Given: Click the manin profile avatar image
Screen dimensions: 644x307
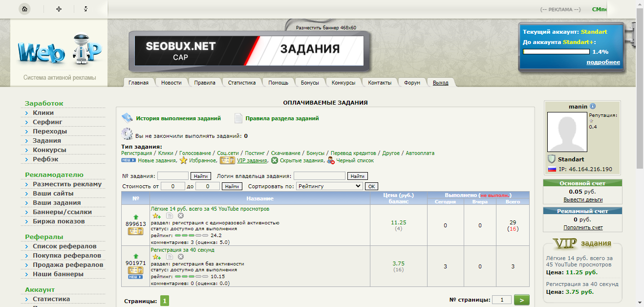Looking at the screenshot, I should (567, 132).
